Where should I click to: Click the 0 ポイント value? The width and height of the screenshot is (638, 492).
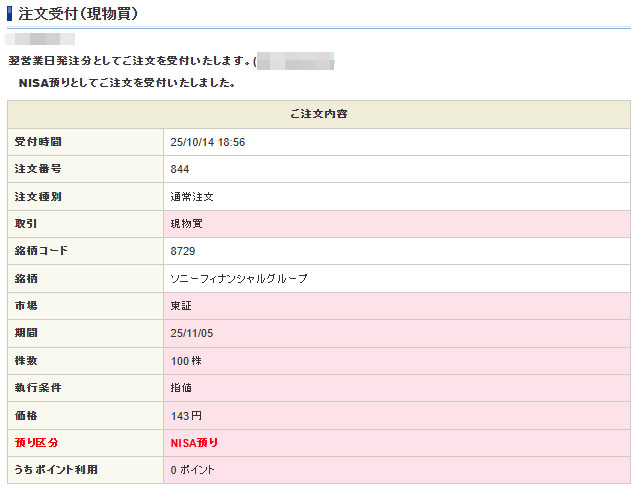coord(192,469)
